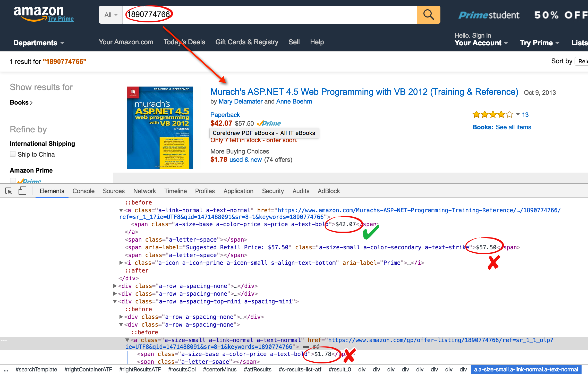This screenshot has height=374, width=588.
Task: Select the highlighted a.a-size-small breadcrumb
Action: pyautogui.click(x=526, y=370)
